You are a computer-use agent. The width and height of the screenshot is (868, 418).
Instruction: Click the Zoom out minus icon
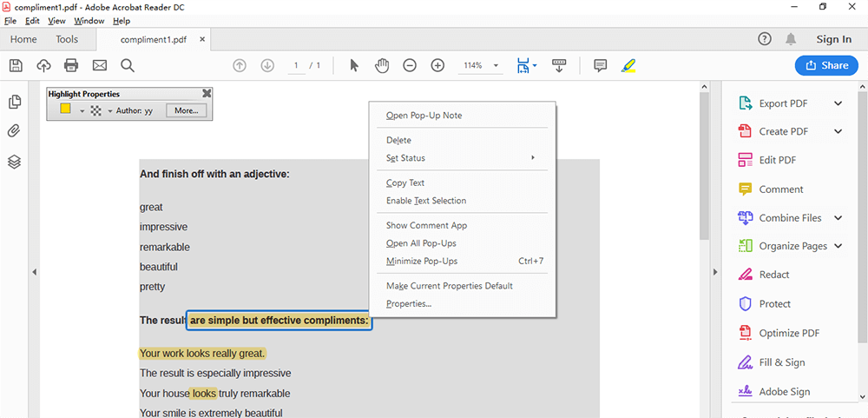(x=410, y=65)
